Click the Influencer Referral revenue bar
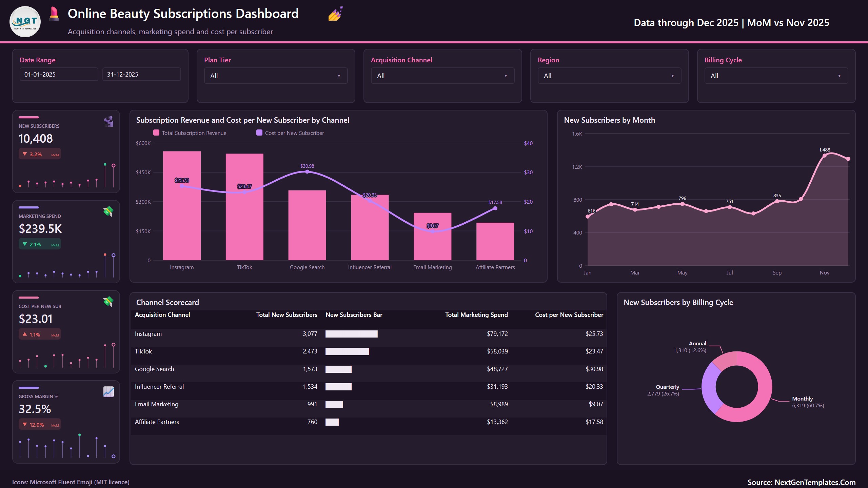868x488 pixels. 370,227
